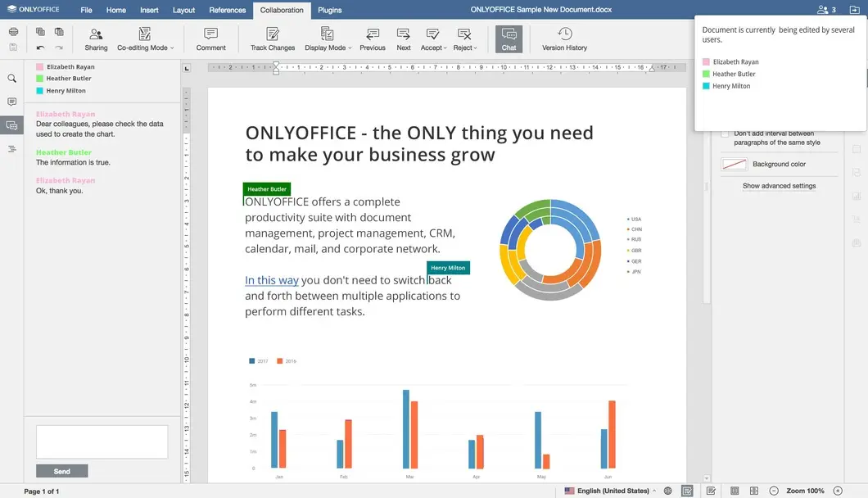Click Elizabeth Rayan's pink swatch in chat list
This screenshot has height=498, width=868.
(x=40, y=66)
